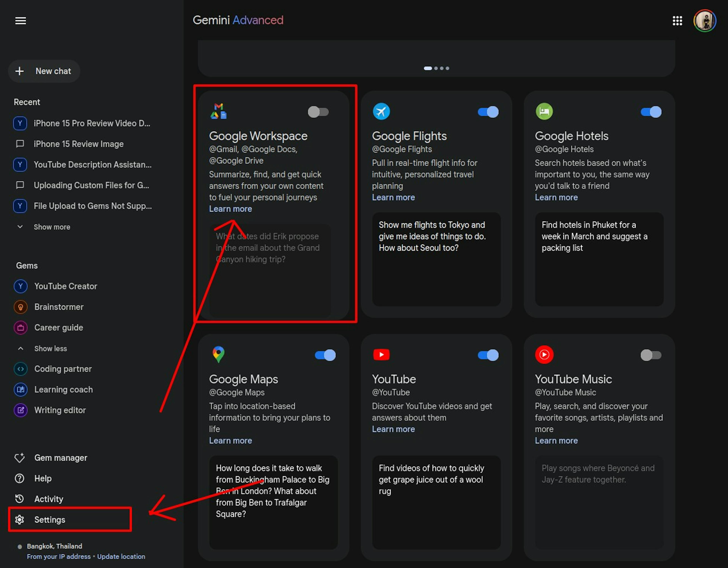This screenshot has height=568, width=728.
Task: Select the last carousel page dot
Action: pos(447,68)
